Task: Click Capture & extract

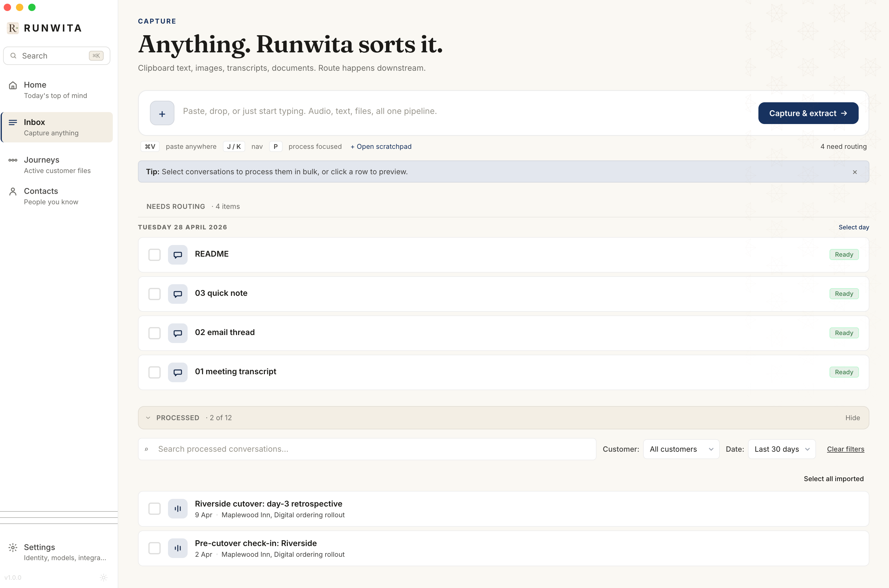Action: [808, 113]
